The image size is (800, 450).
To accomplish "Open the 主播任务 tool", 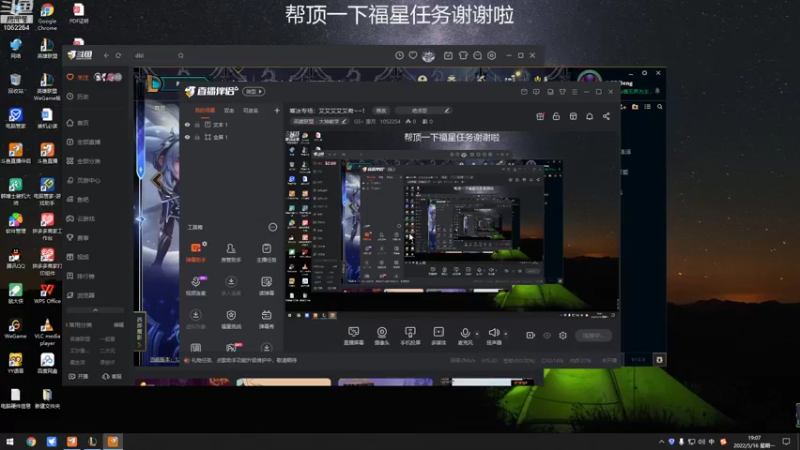I will (x=266, y=253).
